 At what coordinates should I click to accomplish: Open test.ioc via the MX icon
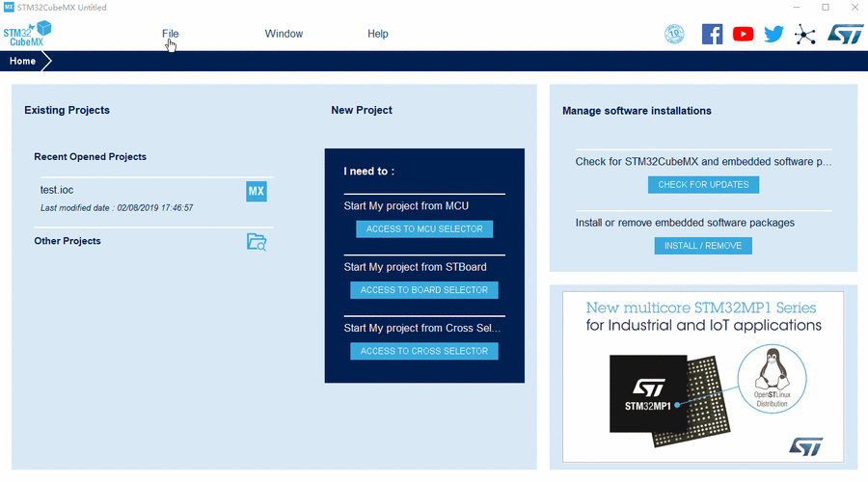(257, 192)
